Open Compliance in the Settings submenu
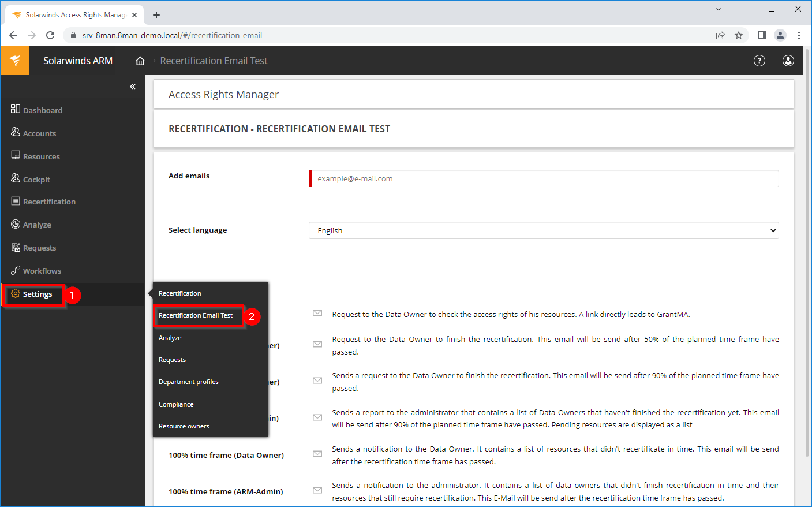Image resolution: width=812 pixels, height=507 pixels. (176, 404)
